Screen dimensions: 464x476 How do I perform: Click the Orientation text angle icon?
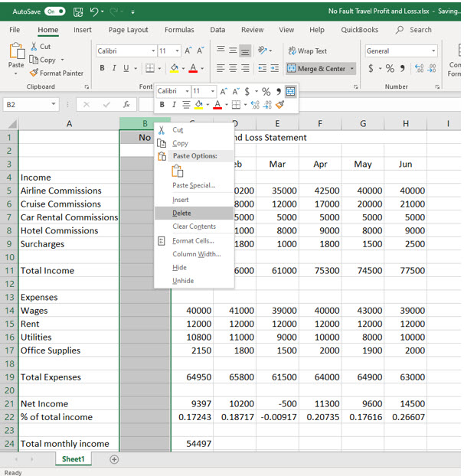(263, 50)
